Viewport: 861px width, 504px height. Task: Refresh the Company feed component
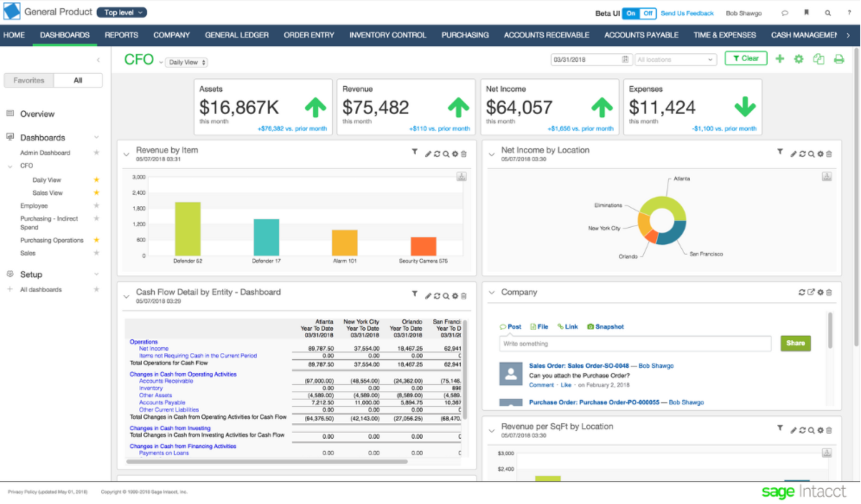802,293
